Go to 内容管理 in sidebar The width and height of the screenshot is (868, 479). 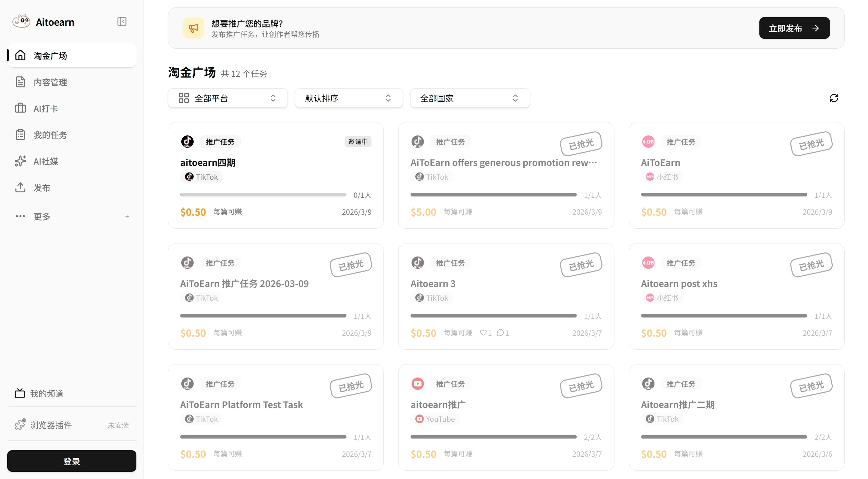[50, 82]
